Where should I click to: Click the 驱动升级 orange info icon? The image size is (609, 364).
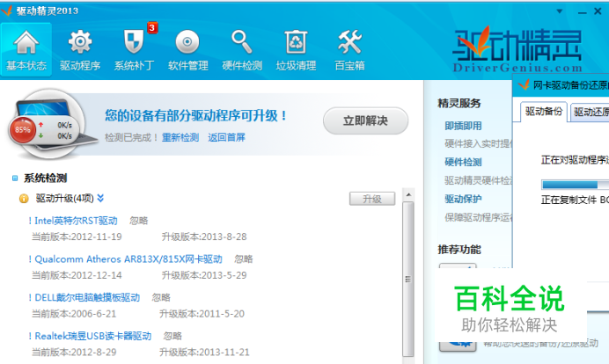[x=24, y=199]
